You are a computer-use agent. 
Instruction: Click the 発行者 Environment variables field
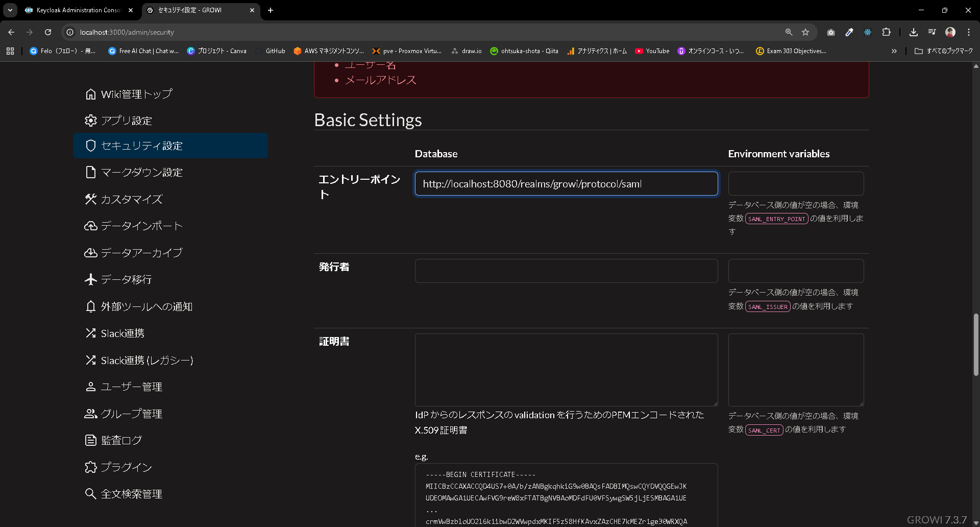click(x=796, y=271)
